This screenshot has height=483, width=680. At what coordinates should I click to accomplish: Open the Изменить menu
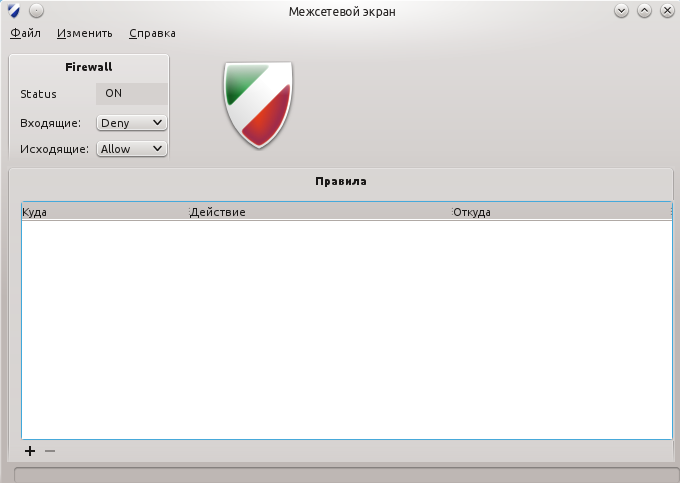click(x=85, y=33)
